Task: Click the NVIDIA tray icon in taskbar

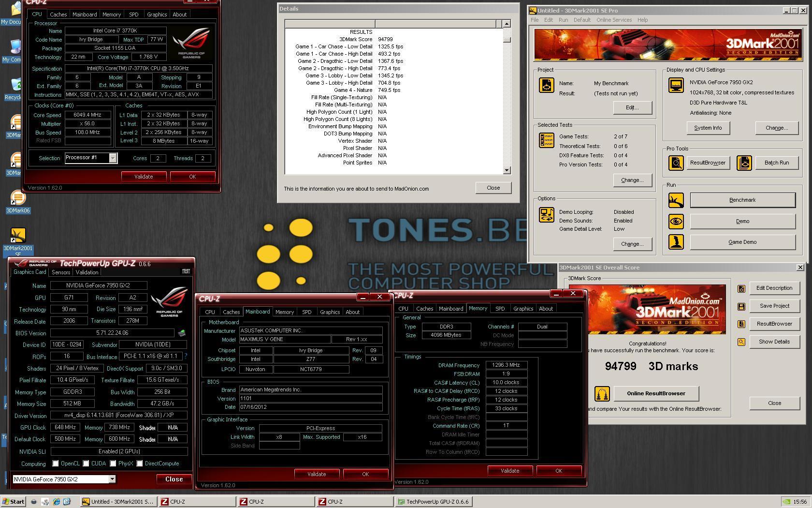Action: (x=786, y=502)
